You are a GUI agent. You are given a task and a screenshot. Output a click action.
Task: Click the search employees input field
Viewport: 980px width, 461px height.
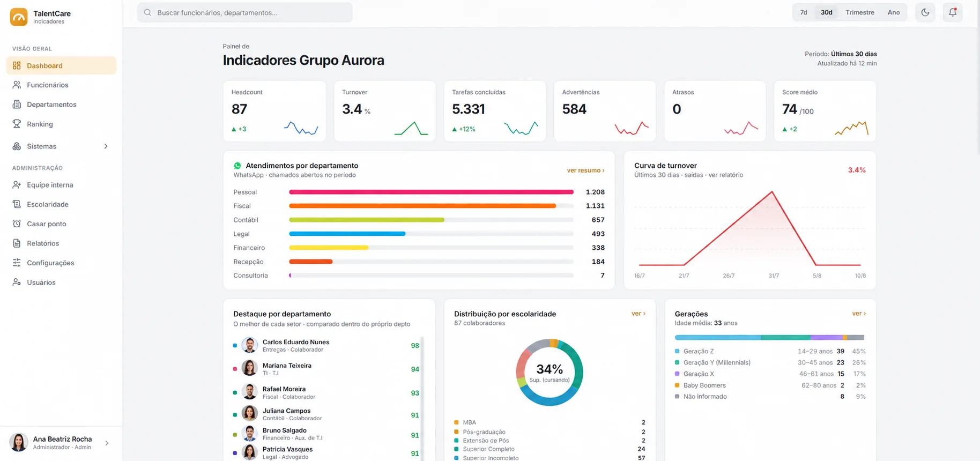click(245, 12)
